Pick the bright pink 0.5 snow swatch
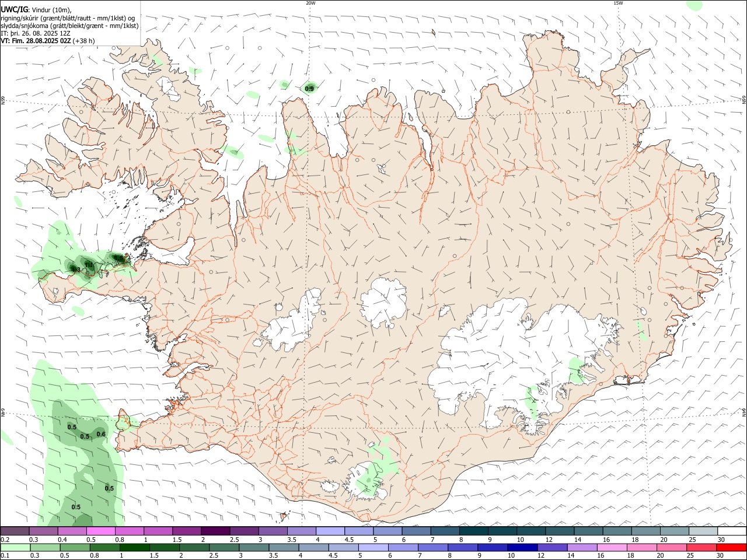The height and width of the screenshot is (560, 747). click(101, 531)
